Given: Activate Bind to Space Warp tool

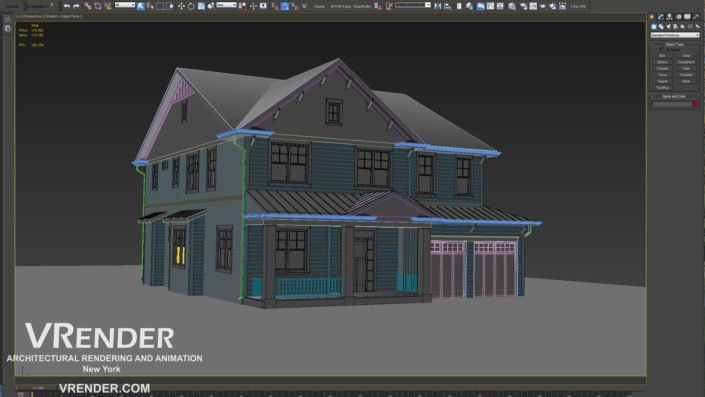Looking at the screenshot, I should tap(108, 6).
